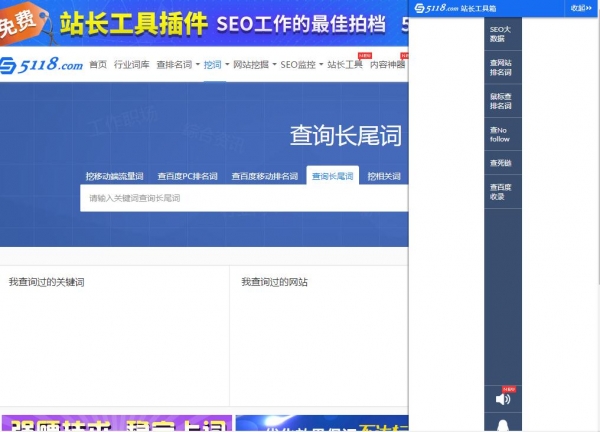Switch to 挖移动端流量词 tab
Screen dimensions: 600x432
(x=114, y=176)
